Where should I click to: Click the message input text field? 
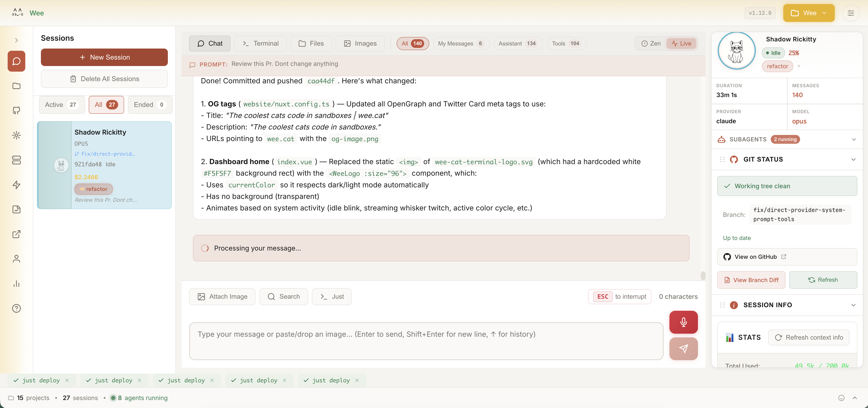[x=426, y=341]
